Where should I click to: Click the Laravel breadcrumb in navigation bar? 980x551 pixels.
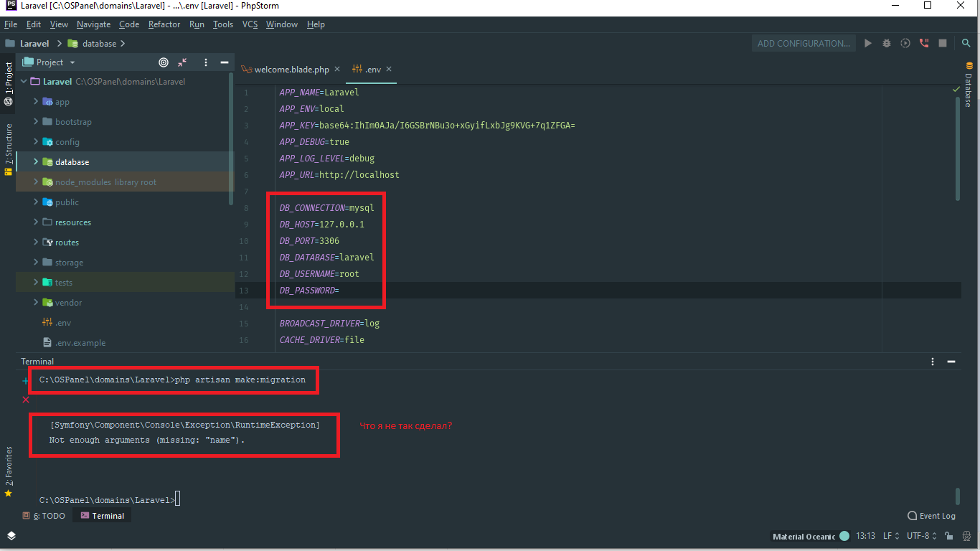click(x=27, y=44)
